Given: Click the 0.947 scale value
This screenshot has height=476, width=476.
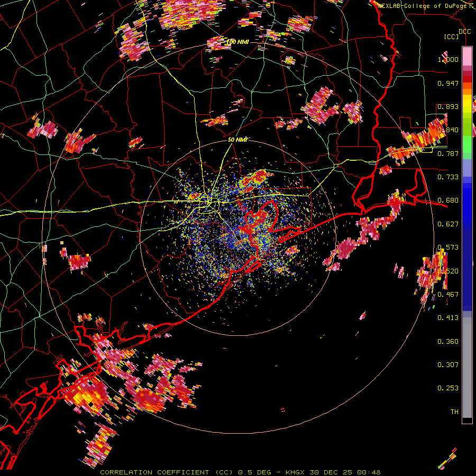Looking at the screenshot, I should click(x=448, y=83).
